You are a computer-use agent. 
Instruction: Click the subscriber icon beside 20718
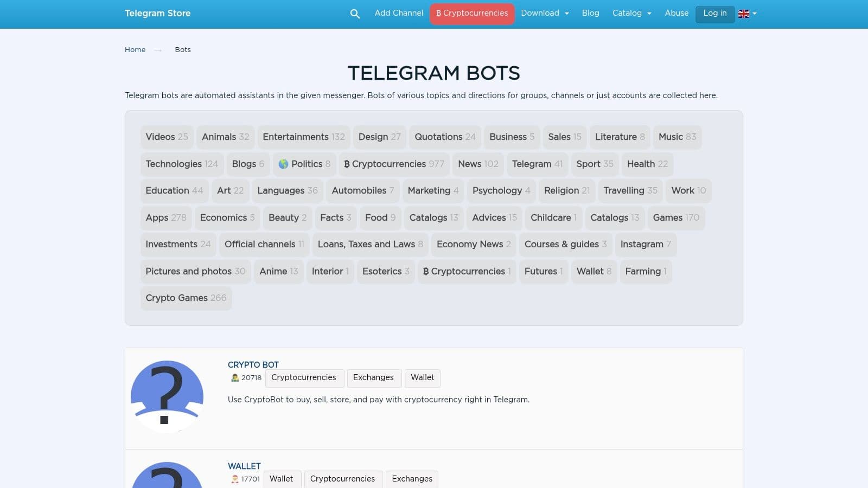[x=235, y=378]
